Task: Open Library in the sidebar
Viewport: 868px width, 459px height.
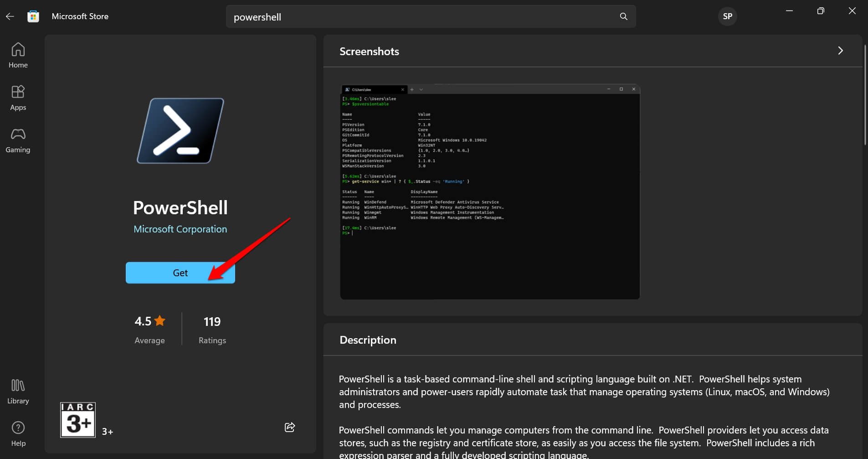Action: (x=18, y=392)
